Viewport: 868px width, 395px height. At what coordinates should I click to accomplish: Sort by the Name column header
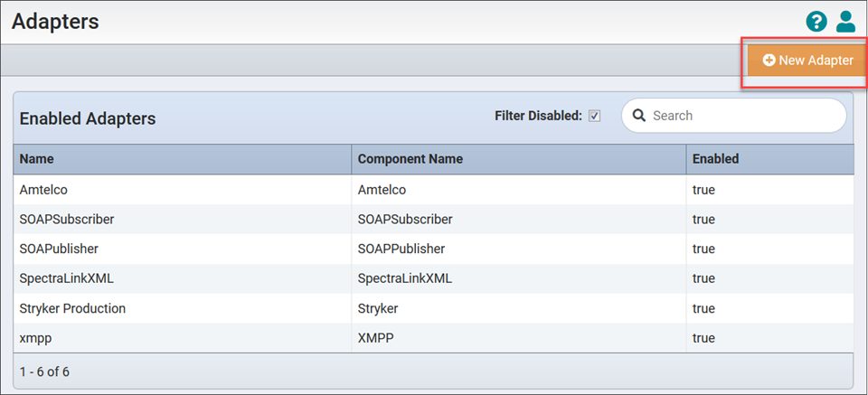(37, 159)
